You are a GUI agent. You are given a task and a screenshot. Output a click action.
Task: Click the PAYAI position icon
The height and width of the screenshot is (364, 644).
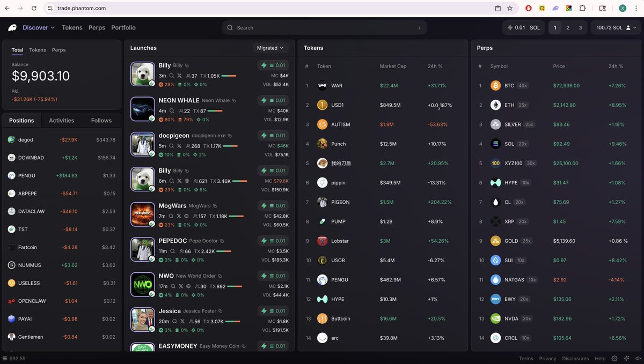pos(11,319)
